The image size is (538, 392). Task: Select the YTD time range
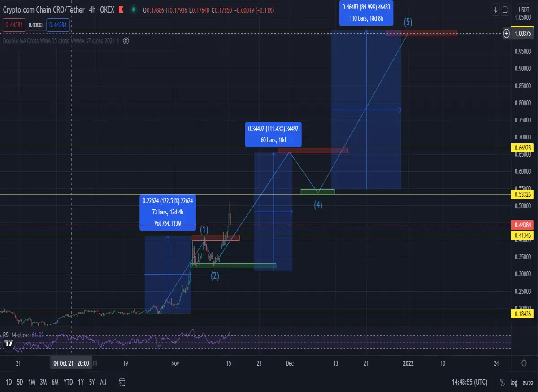click(x=68, y=382)
